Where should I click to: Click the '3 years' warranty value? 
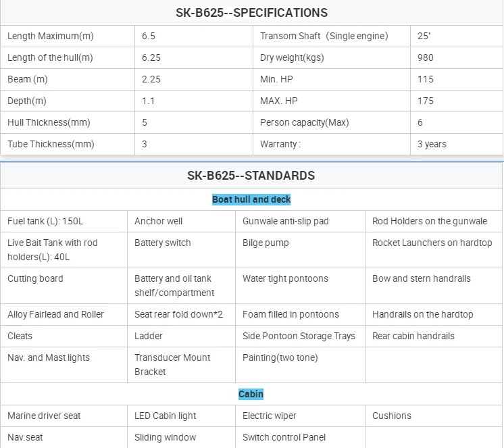432,144
